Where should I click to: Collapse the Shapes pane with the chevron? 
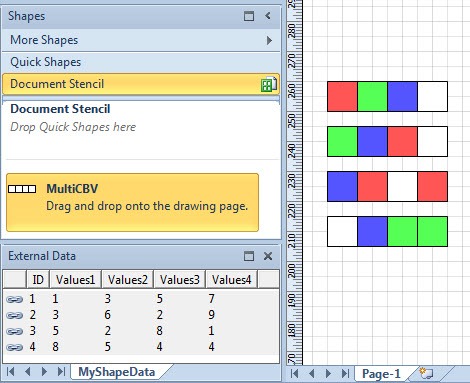(268, 16)
